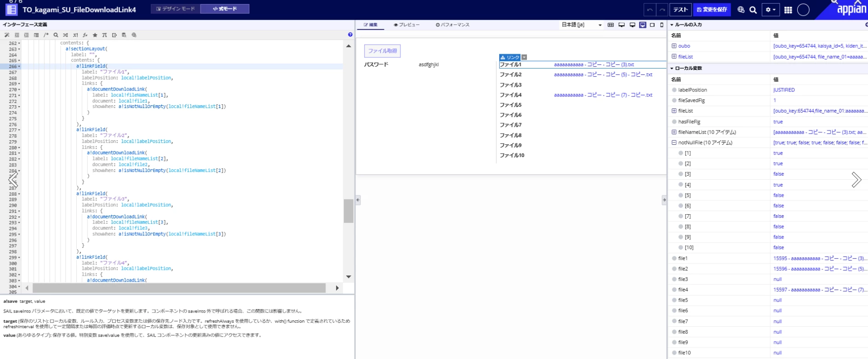Screen dimensions: 868x359
Task: Click the interface object icon beside the title
Action: [x=11, y=9]
